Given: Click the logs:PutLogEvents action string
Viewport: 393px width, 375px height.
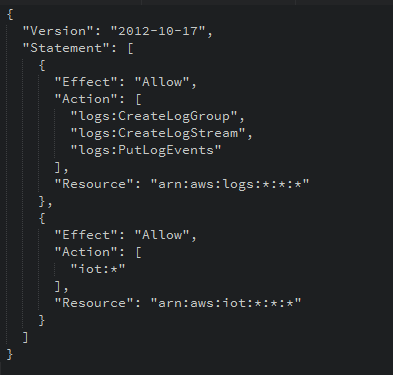Looking at the screenshot, I should [146, 150].
